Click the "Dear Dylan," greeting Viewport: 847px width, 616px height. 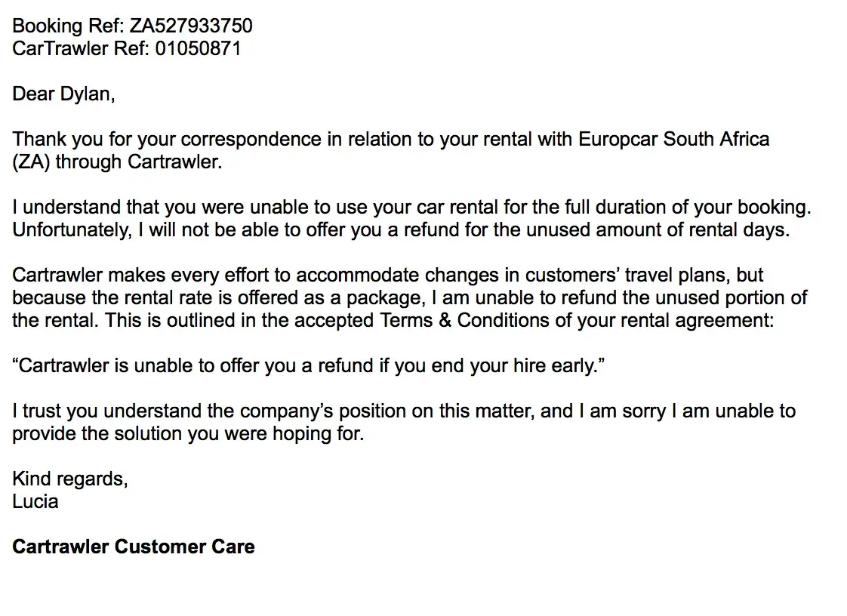(63, 94)
